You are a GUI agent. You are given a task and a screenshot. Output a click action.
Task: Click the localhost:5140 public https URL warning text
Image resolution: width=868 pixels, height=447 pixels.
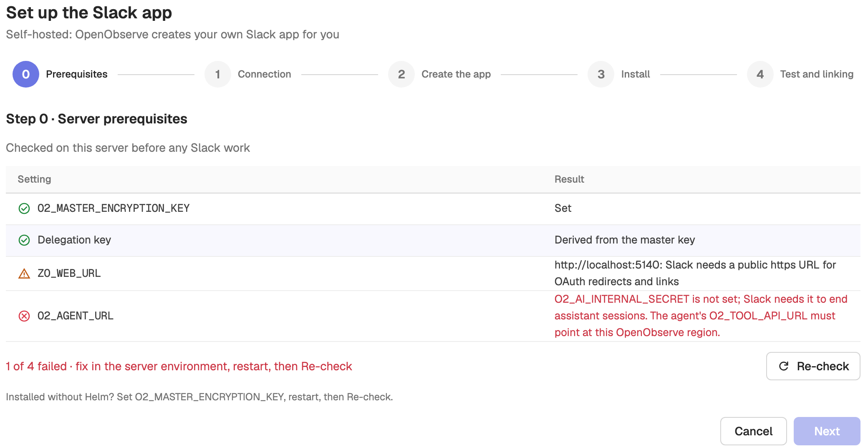coord(695,273)
